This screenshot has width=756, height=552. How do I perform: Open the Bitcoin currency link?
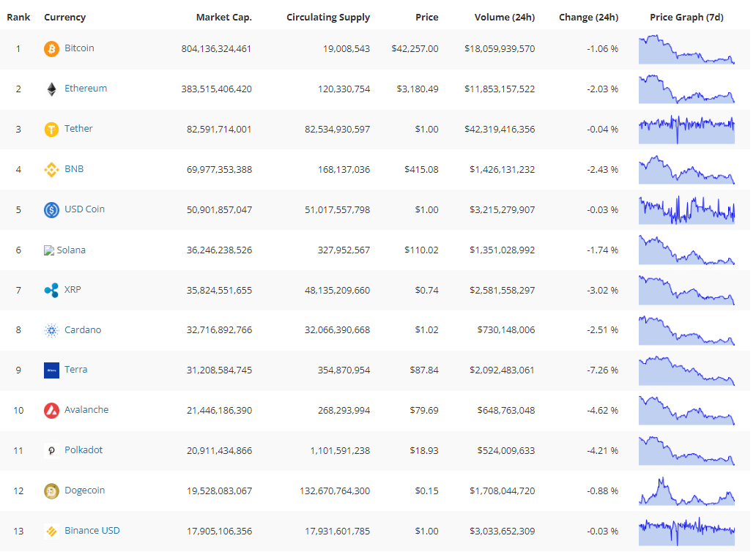tap(80, 48)
